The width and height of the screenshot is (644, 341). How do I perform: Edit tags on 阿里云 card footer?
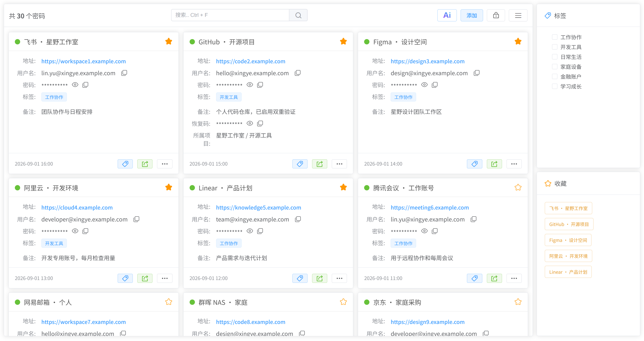[125, 278]
